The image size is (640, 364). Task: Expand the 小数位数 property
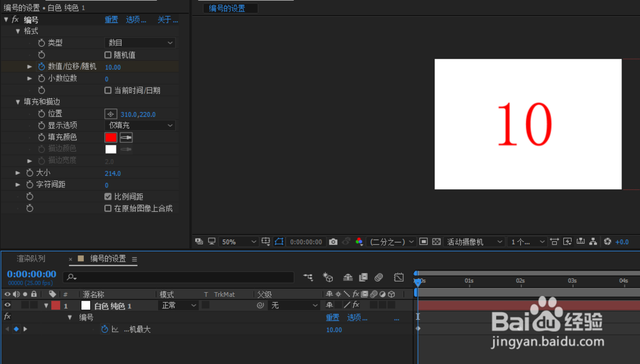tap(29, 78)
